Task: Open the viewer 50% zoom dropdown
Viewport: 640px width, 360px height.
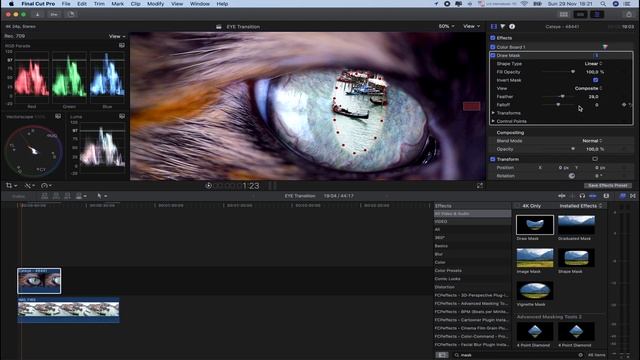Action: point(446,27)
